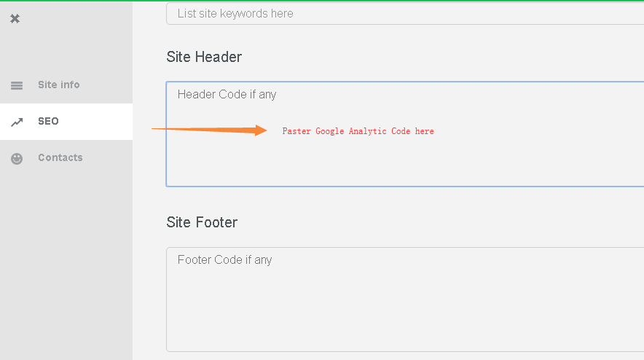Close the settings sidebar with the X icon
The height and width of the screenshot is (360, 644).
[x=15, y=19]
